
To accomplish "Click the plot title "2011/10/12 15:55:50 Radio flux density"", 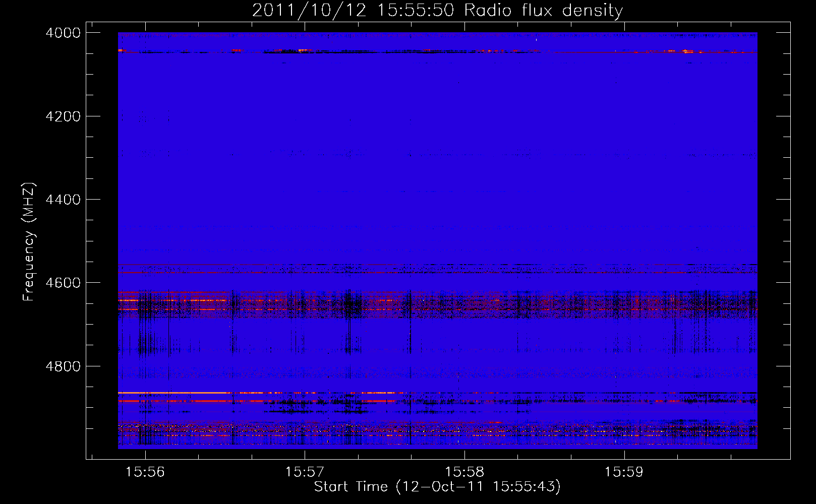I will pos(438,11).
